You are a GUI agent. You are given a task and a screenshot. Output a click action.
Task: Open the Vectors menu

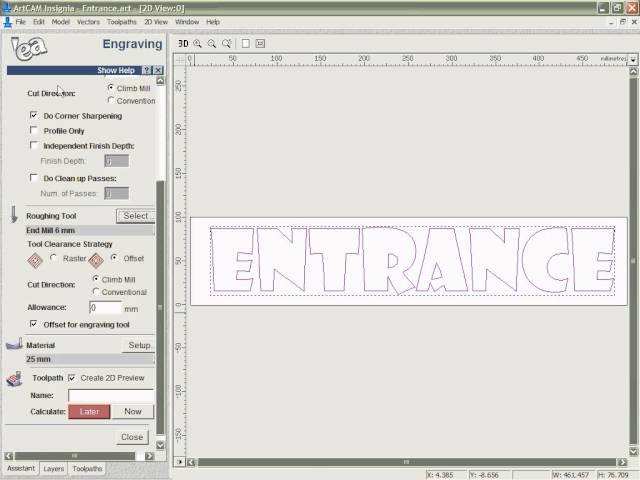[x=88, y=22]
